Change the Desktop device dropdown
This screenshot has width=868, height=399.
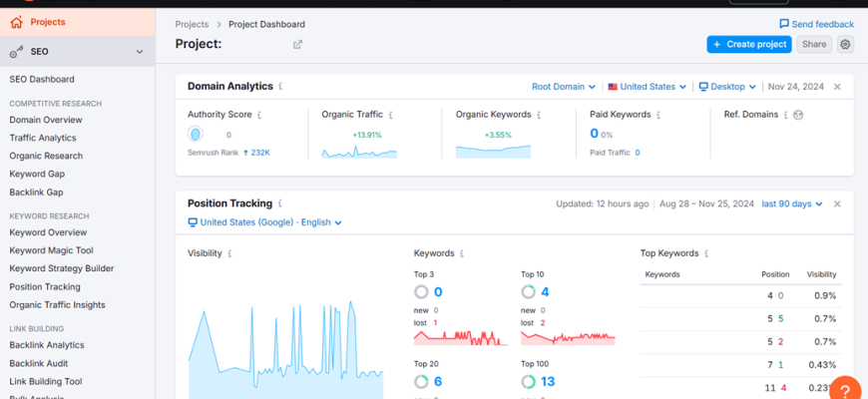click(727, 87)
